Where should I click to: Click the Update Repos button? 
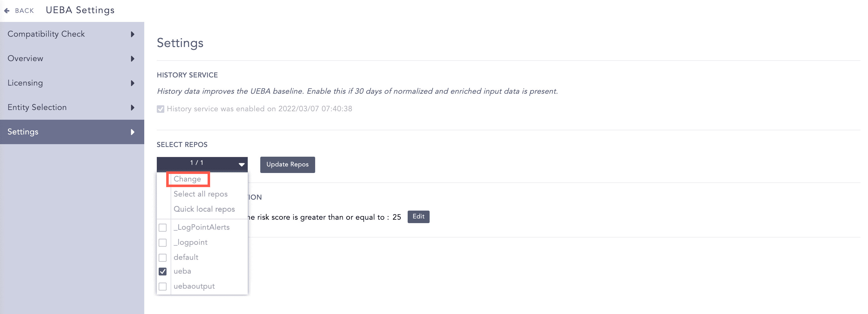pos(287,165)
